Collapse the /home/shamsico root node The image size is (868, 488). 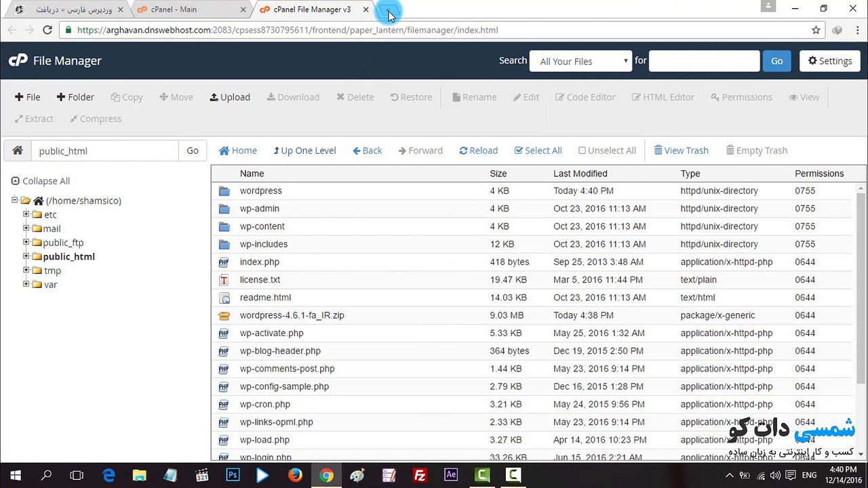coord(15,200)
